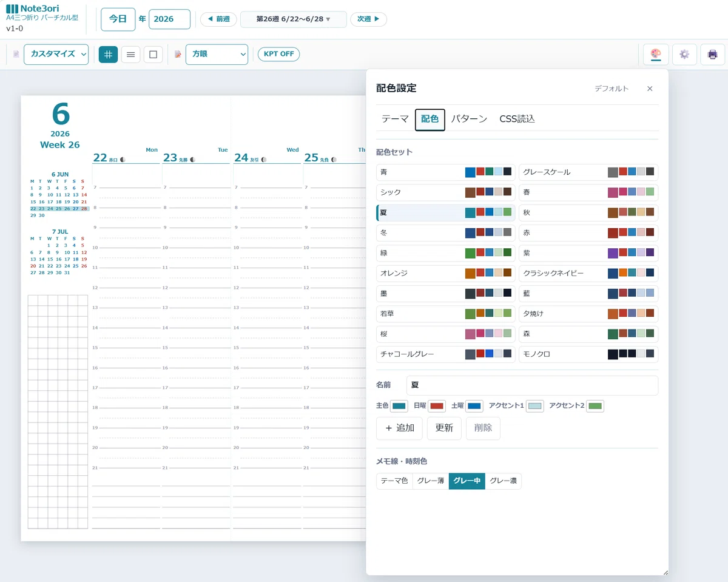Click the memo icon beside 方眼
Screen dimensions: 728x582
[x=178, y=54]
